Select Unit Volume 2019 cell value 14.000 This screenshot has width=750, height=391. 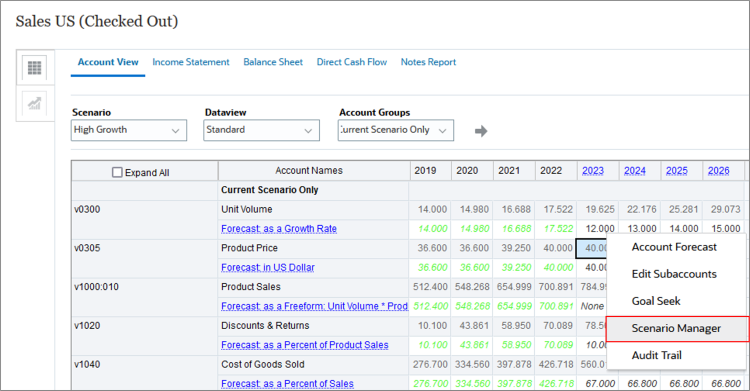430,210
